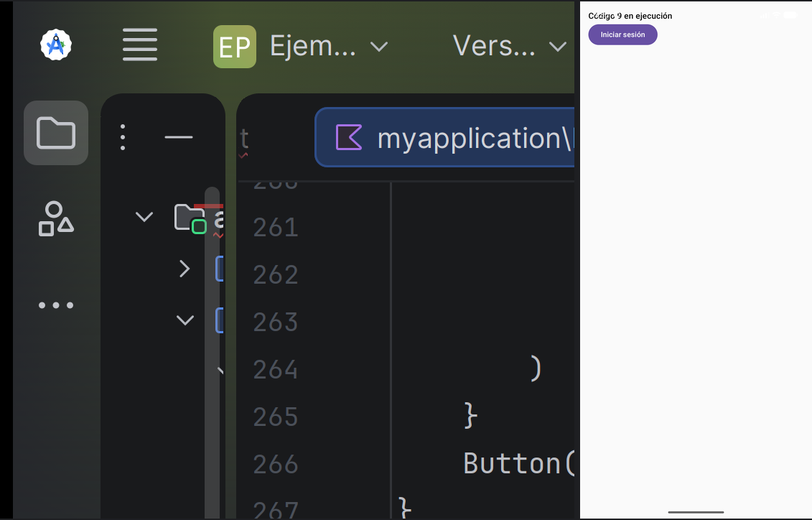Collapse the top module folder chevron
The height and width of the screenshot is (520, 812).
[x=144, y=216]
